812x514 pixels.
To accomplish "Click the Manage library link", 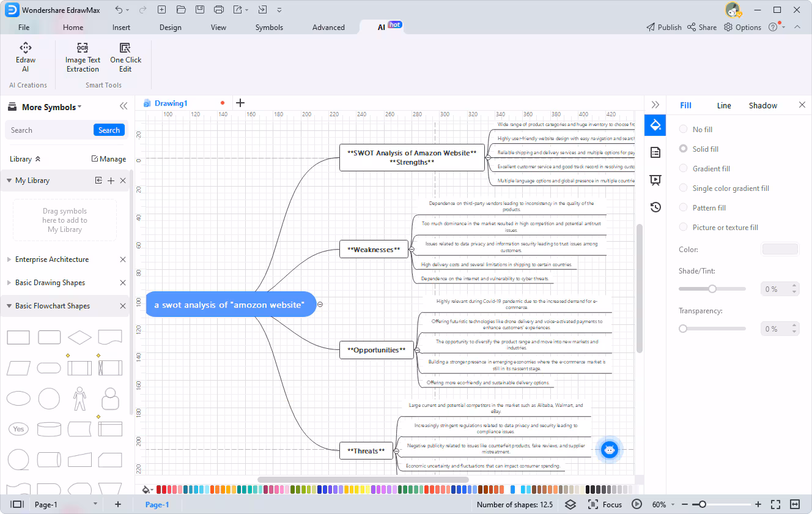I will 109,159.
